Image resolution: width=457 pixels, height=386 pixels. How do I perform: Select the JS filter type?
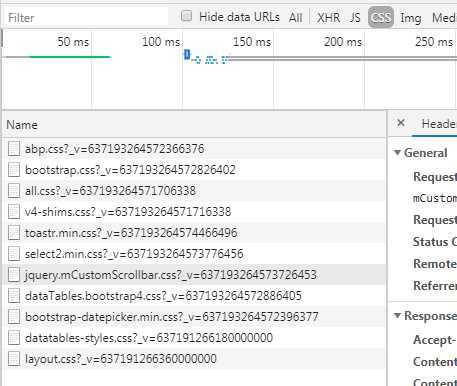pos(355,17)
